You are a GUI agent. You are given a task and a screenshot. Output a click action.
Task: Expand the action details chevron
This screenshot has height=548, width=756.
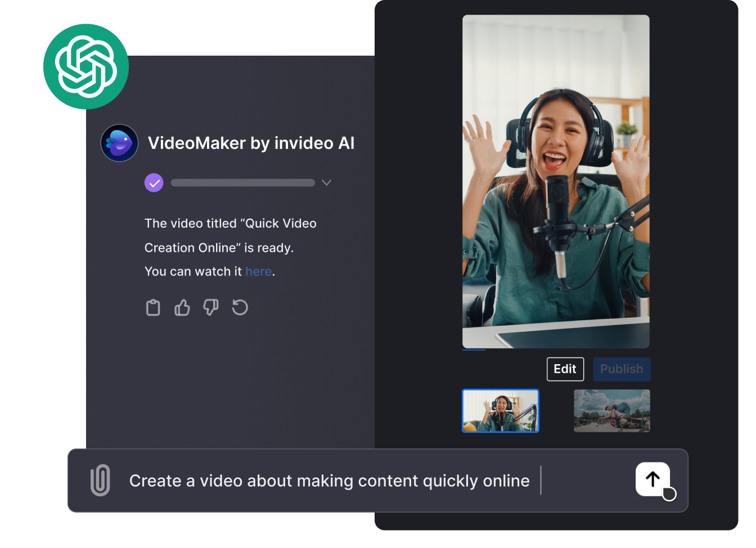pos(326,183)
